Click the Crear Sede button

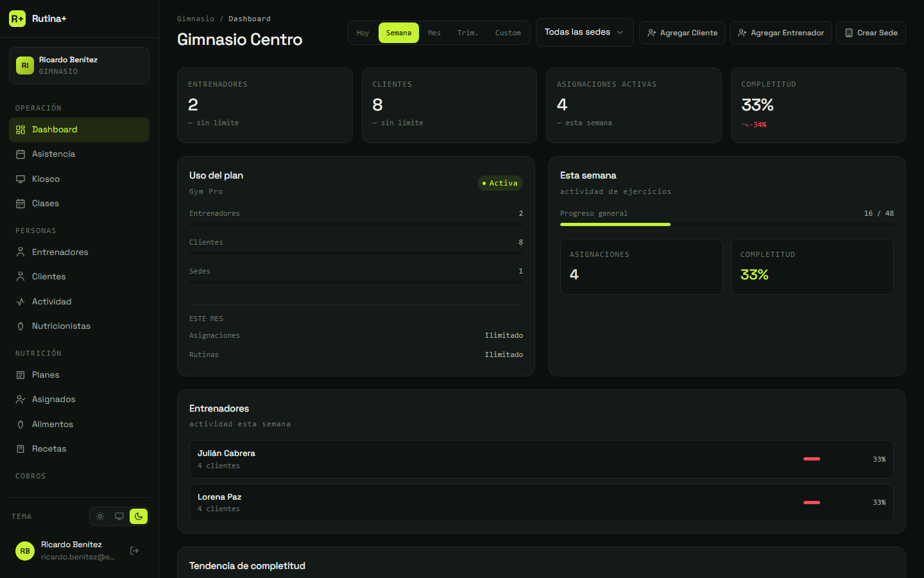click(x=871, y=33)
